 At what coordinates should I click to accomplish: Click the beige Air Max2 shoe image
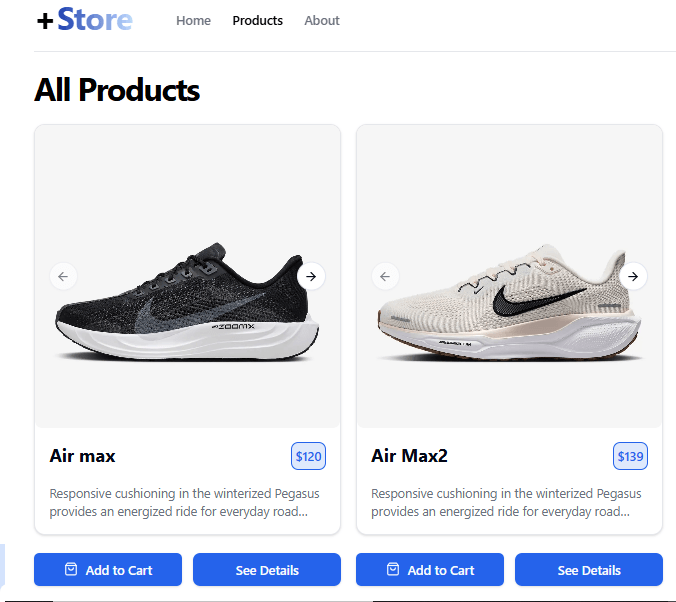click(x=509, y=308)
